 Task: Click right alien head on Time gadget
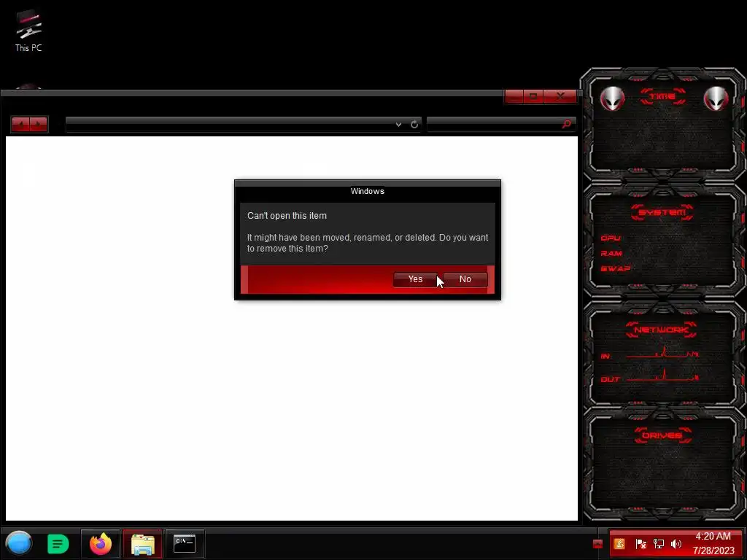pyautogui.click(x=716, y=99)
